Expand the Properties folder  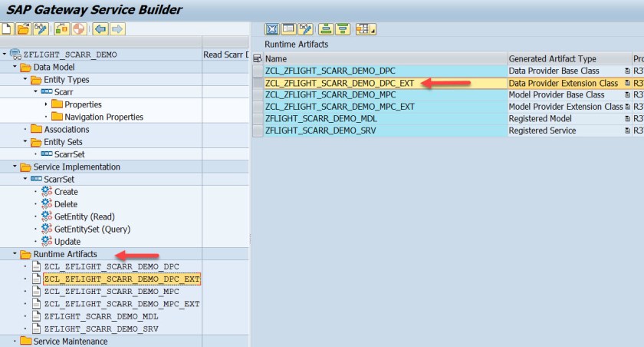45,104
